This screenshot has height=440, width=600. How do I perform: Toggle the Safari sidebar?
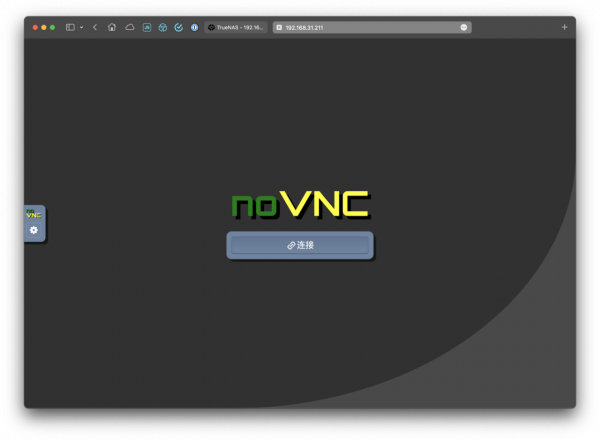point(70,27)
